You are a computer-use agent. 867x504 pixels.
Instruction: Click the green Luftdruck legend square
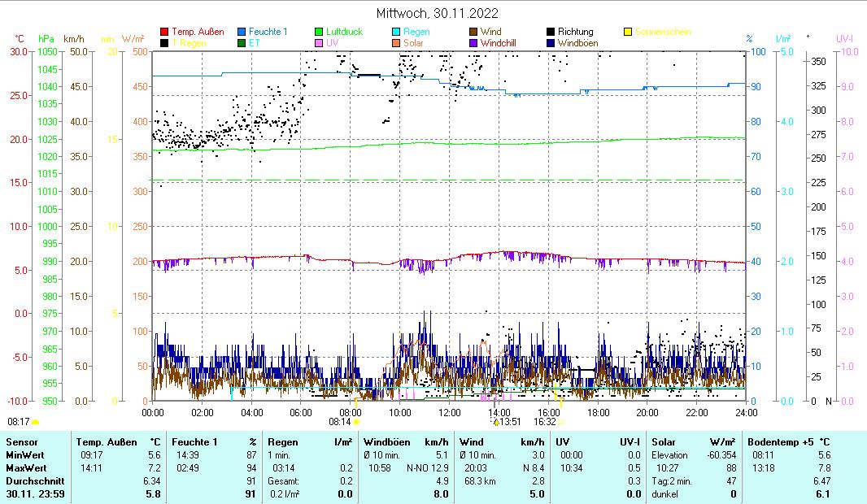point(319,33)
